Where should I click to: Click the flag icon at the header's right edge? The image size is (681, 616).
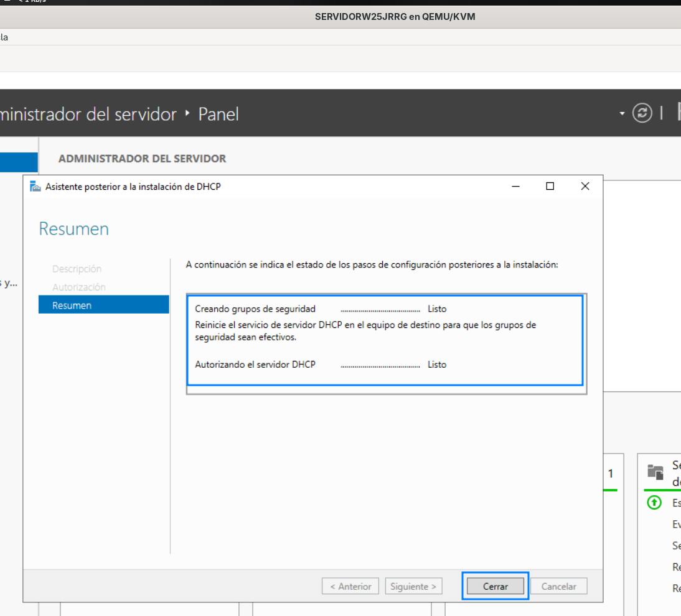click(x=679, y=111)
